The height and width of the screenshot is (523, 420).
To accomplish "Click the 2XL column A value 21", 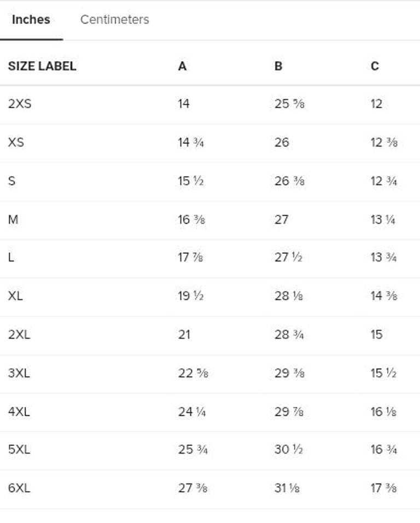I will coord(184,334).
